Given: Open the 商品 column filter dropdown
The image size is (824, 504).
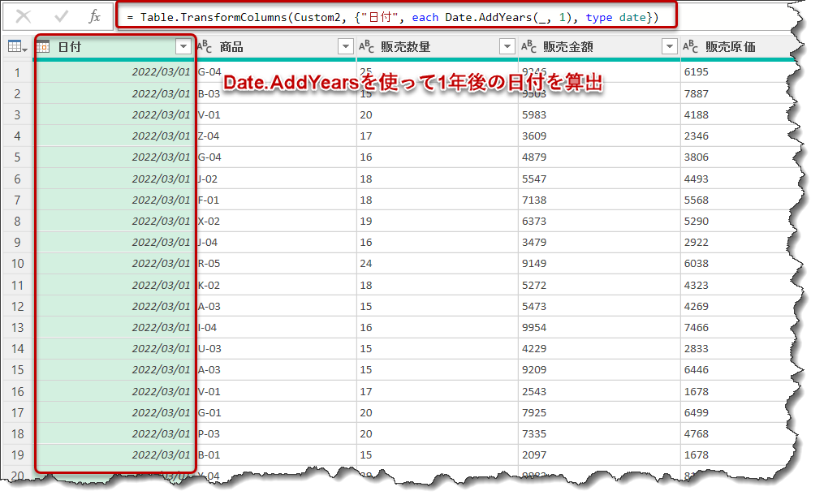Looking at the screenshot, I should pos(345,47).
